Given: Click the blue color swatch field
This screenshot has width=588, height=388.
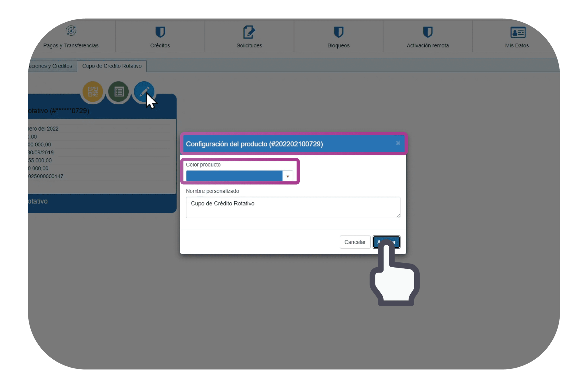Looking at the screenshot, I should 234,176.
